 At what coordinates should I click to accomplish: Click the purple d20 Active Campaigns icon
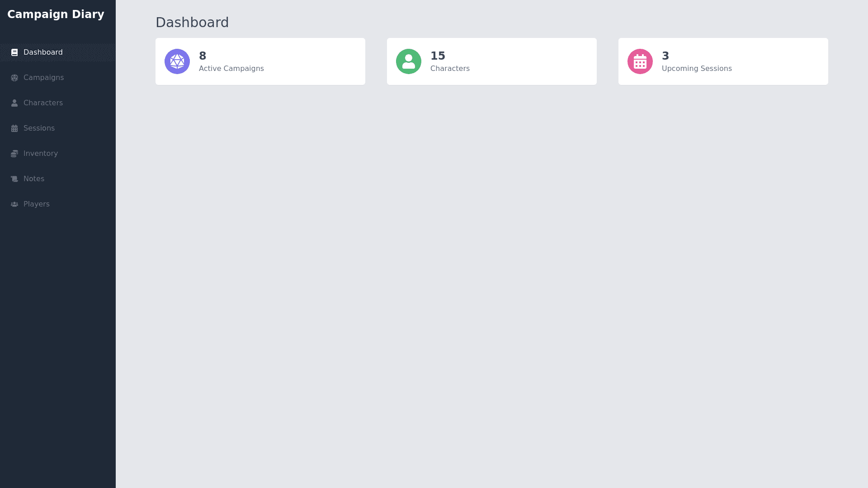click(x=177, y=61)
